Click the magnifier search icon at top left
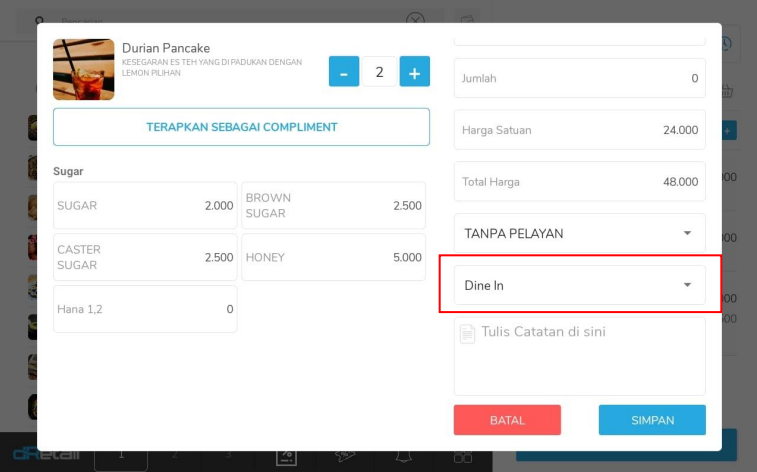 tap(40, 21)
